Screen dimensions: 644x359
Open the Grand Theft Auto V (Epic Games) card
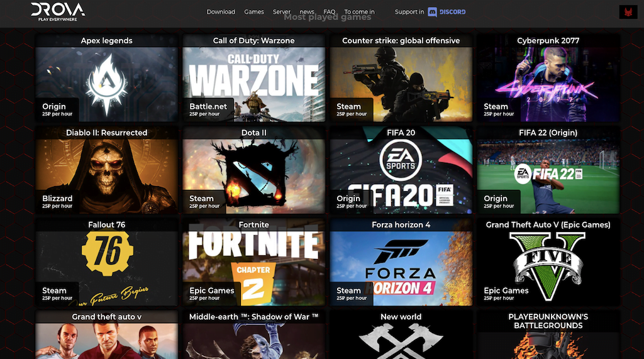[x=548, y=262]
